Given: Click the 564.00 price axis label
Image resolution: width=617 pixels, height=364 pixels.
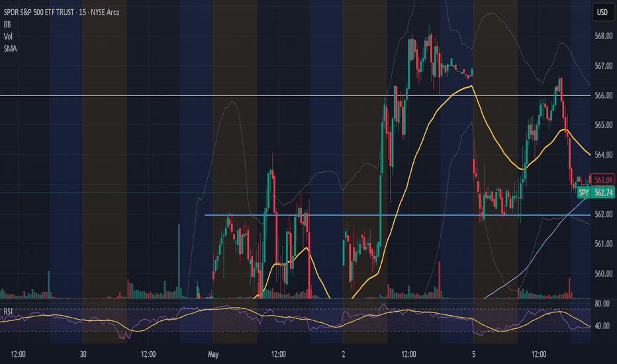Looking at the screenshot, I should [603, 155].
